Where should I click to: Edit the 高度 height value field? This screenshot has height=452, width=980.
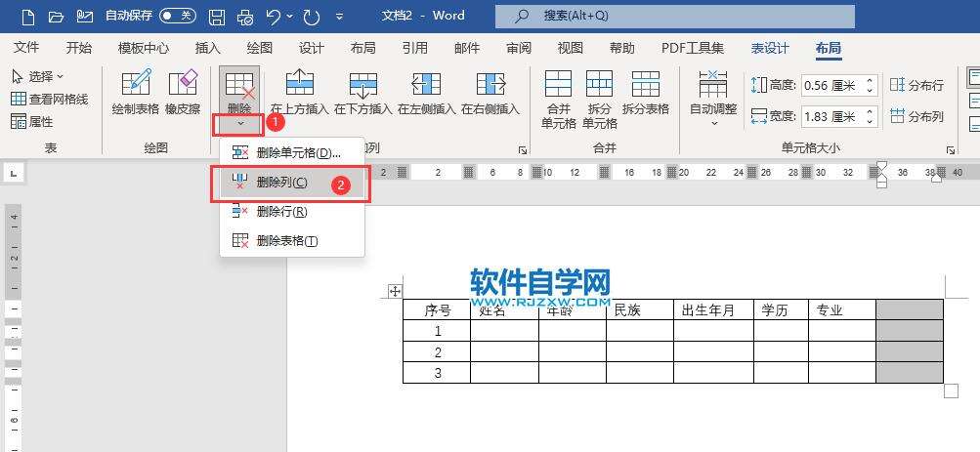click(x=831, y=86)
